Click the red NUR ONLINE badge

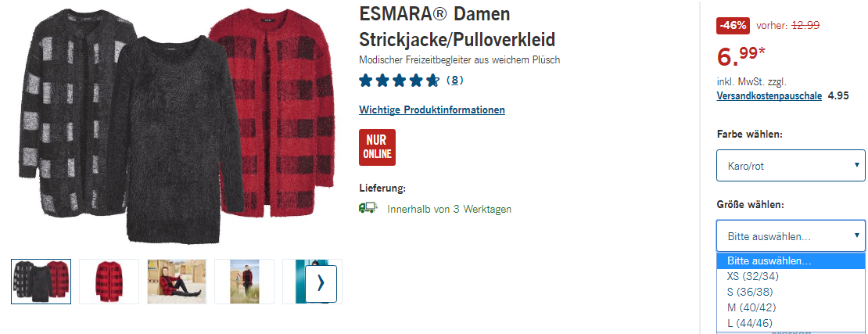pos(377,147)
